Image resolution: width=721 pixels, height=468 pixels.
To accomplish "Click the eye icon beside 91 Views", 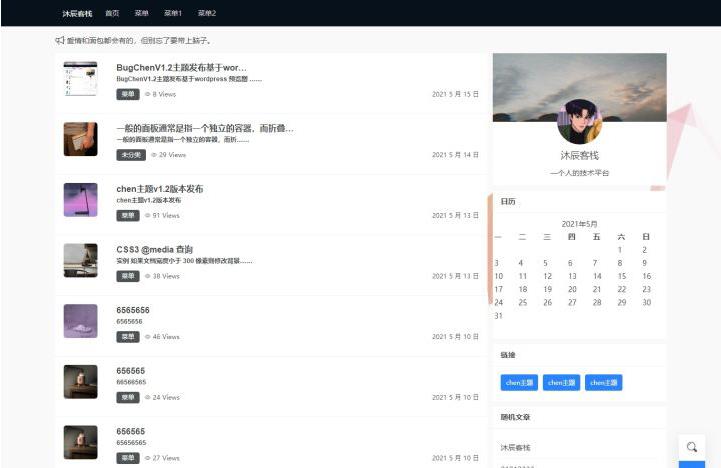I will pyautogui.click(x=148, y=216).
